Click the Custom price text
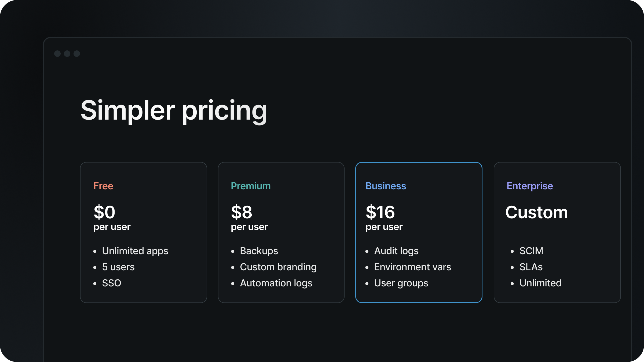 536,213
